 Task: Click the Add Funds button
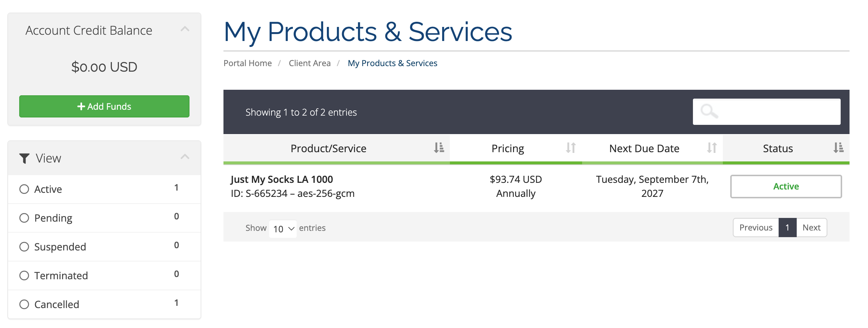click(104, 106)
